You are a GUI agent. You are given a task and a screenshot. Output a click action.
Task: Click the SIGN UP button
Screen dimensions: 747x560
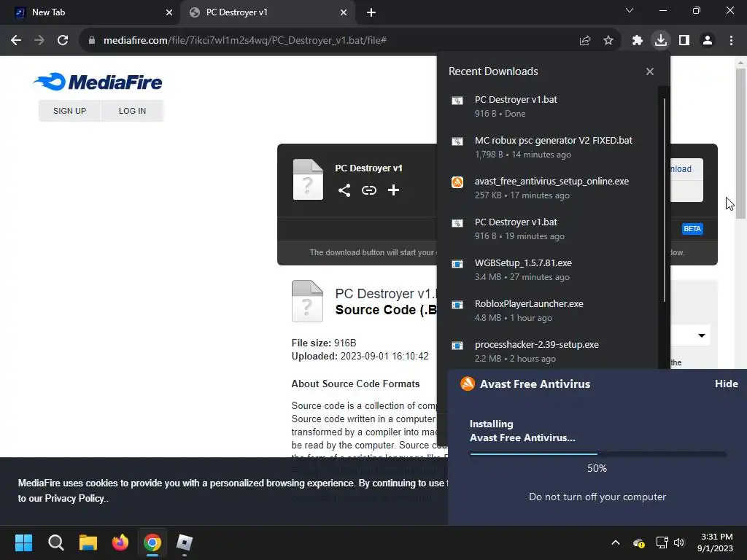pyautogui.click(x=69, y=111)
